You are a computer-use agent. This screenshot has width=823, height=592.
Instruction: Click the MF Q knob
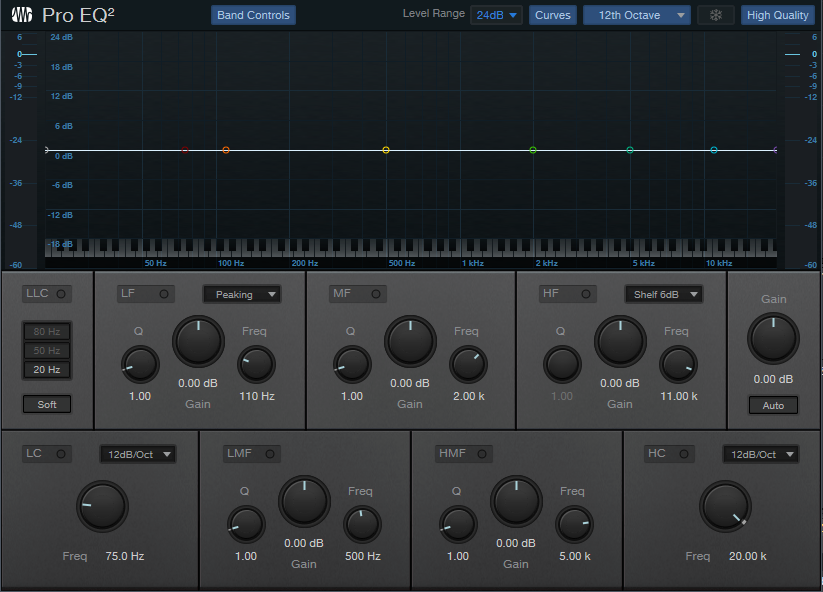(x=352, y=364)
